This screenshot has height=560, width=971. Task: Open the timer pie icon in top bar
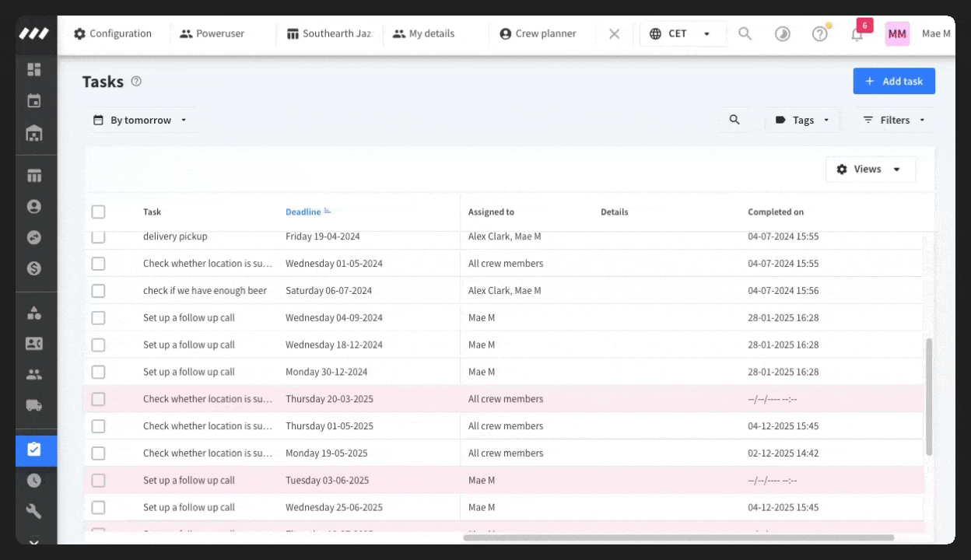pyautogui.click(x=783, y=33)
